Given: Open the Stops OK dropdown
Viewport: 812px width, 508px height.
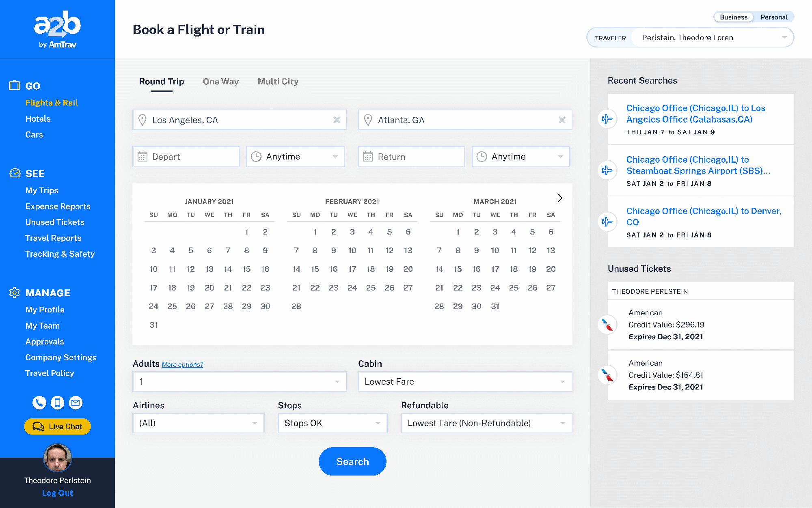Looking at the screenshot, I should point(332,423).
